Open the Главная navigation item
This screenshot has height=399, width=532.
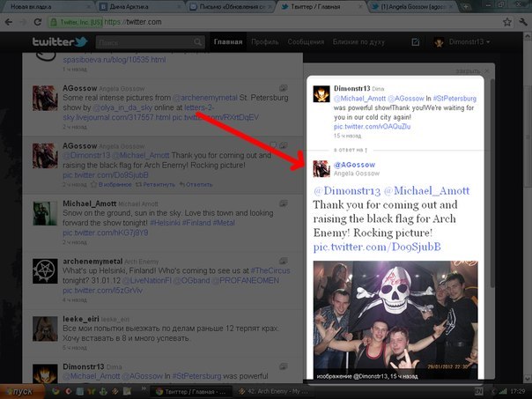(x=228, y=42)
